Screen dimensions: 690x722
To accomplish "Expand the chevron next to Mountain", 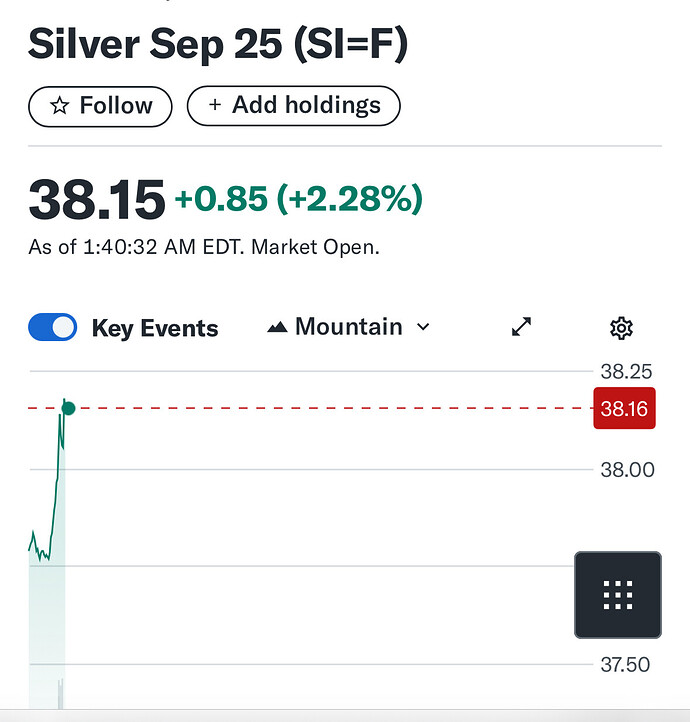I will click(x=423, y=327).
